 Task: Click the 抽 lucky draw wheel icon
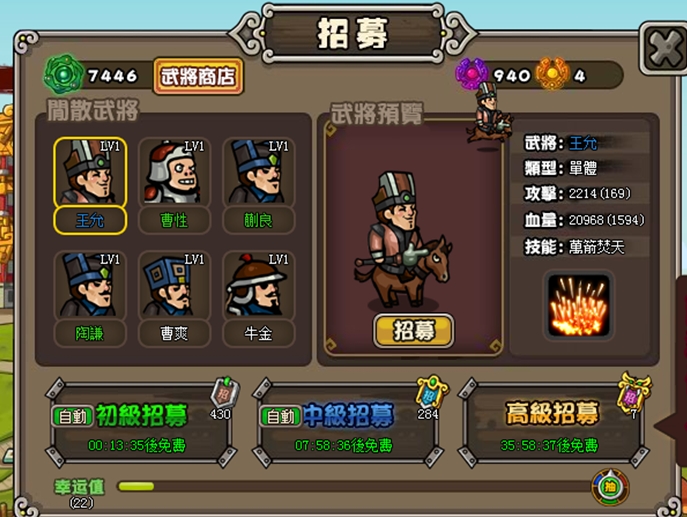click(610, 487)
